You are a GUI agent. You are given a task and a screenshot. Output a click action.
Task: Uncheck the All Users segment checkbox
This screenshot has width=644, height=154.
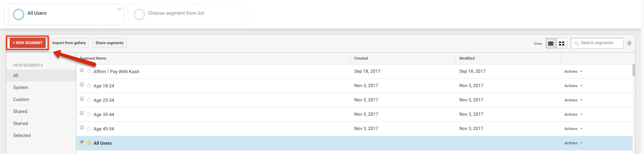[x=82, y=142]
